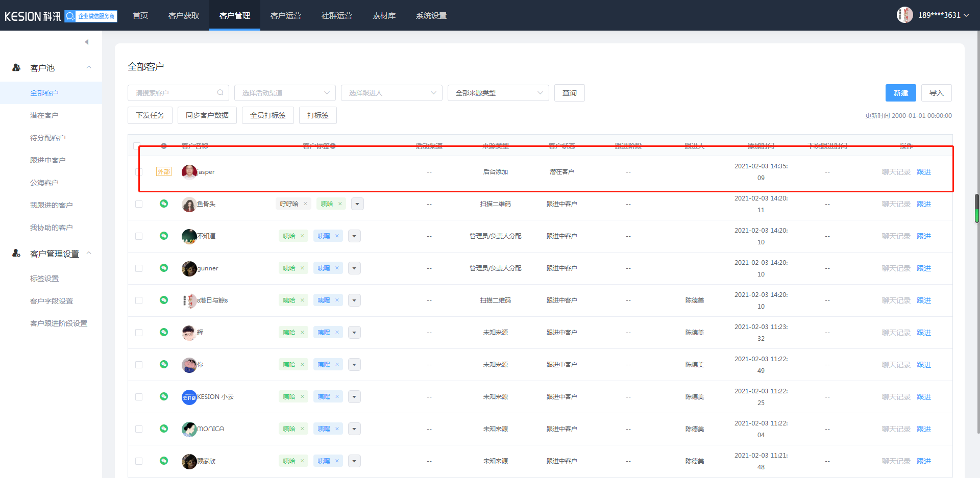This screenshot has width=980, height=478.
Task: Tick the checkbox for jasper row
Action: click(x=139, y=172)
